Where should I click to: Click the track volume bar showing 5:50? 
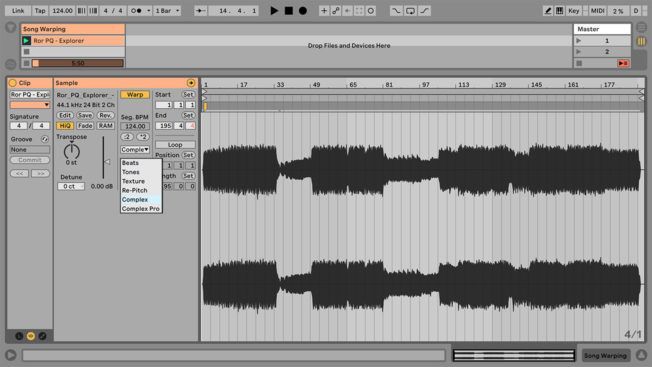coord(78,63)
